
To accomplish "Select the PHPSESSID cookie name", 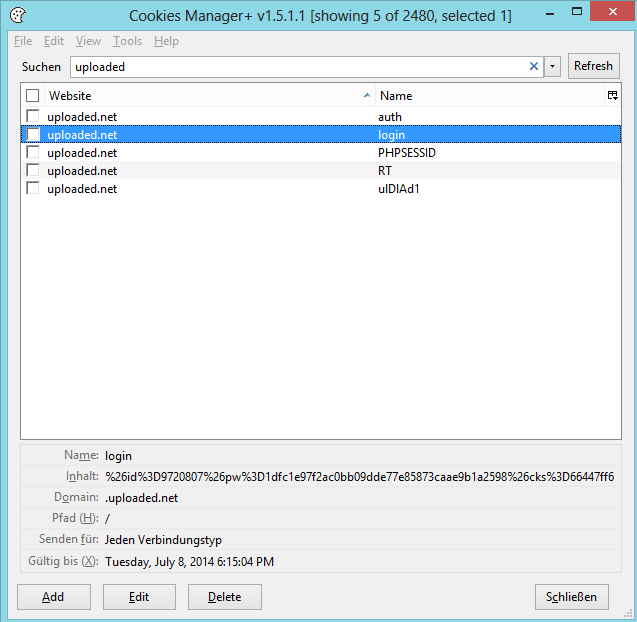I will click(x=407, y=153).
